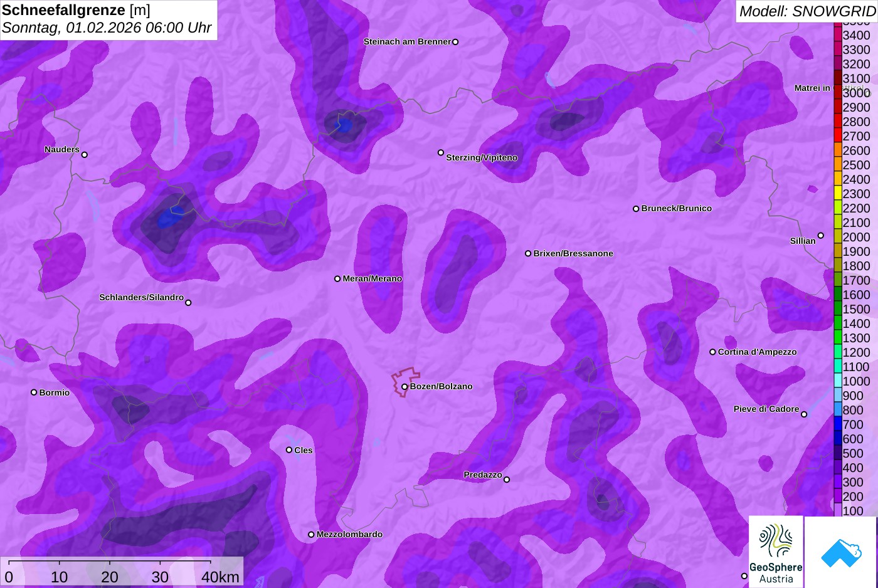This screenshot has width=878, height=588.
Task: Click the Bozen municipality red outline
Action: [x=405, y=382]
